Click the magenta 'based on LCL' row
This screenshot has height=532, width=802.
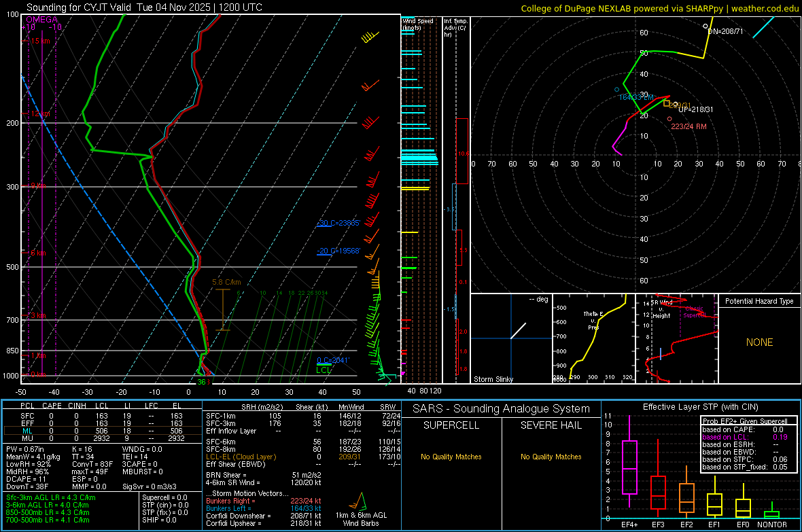coord(745,437)
